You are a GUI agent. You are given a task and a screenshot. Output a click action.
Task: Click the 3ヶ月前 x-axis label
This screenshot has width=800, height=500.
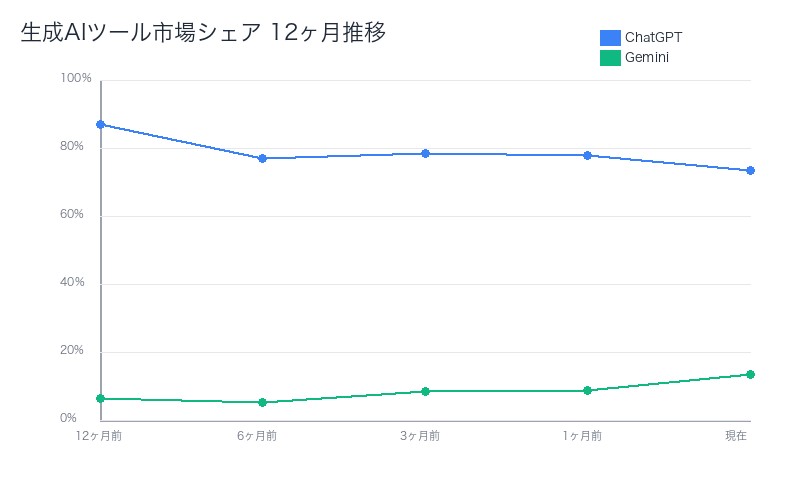(x=420, y=436)
